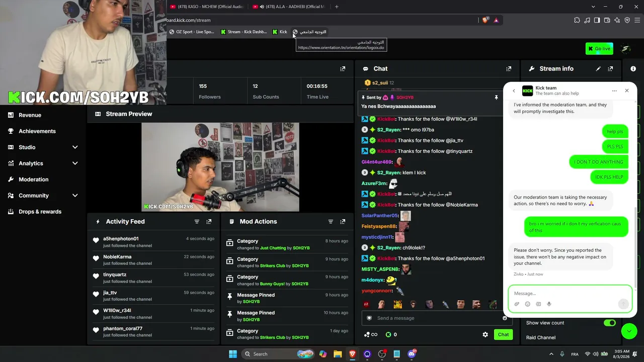The width and height of the screenshot is (644, 362).
Task: Record voice message in support chat
Action: [549, 304]
